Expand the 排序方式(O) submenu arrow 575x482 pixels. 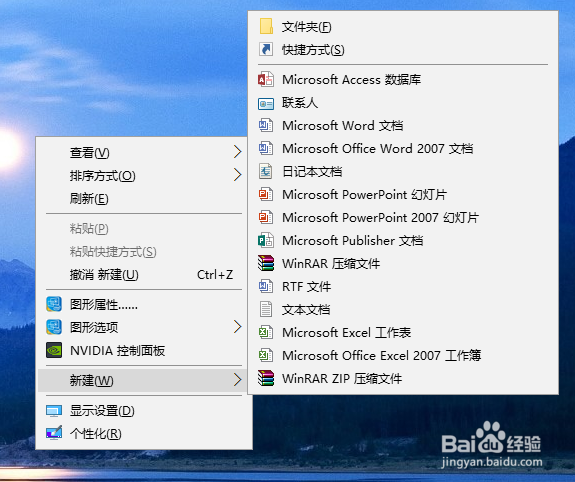pos(238,175)
